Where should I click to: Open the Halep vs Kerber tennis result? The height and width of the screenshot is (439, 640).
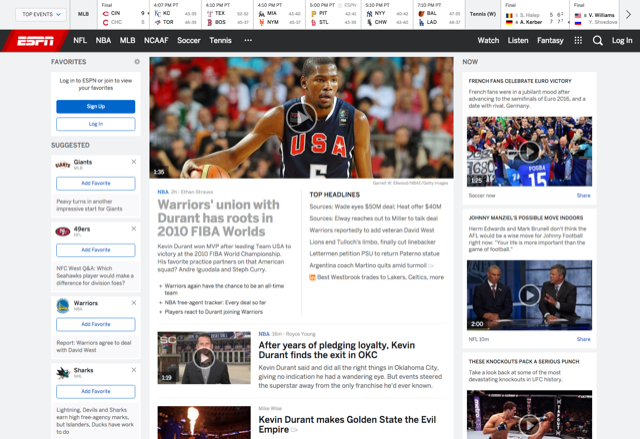(x=536, y=15)
